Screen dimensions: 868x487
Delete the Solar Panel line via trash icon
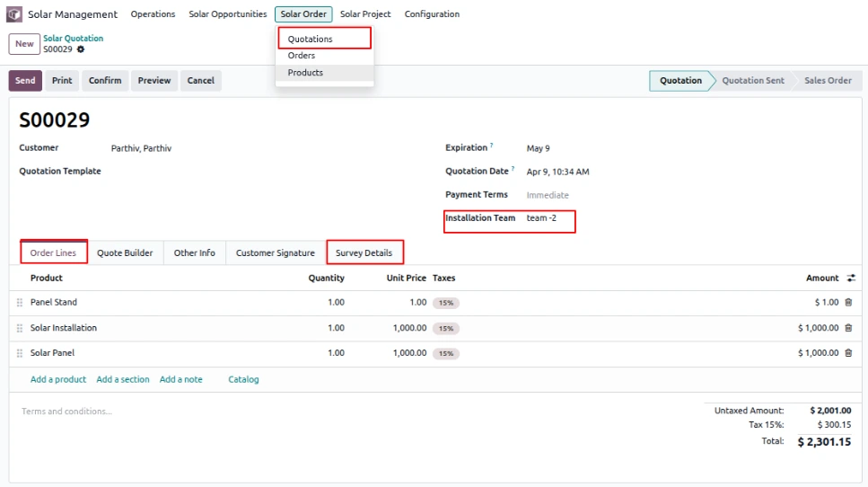pos(848,352)
